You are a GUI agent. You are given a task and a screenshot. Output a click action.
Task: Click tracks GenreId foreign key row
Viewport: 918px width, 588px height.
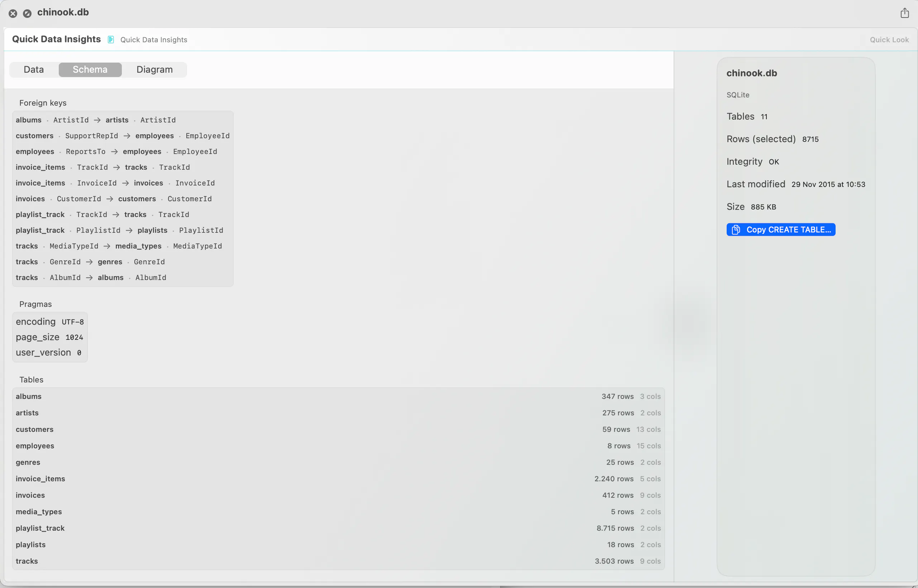click(91, 261)
